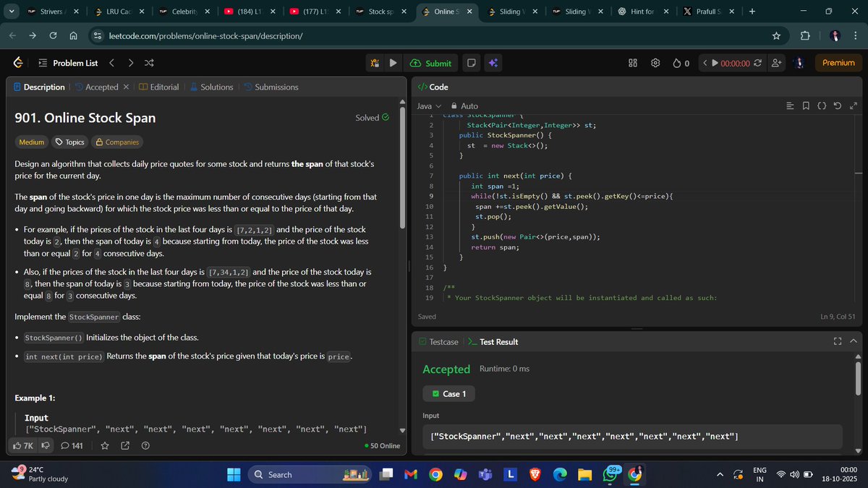Show hidden system tray icons
The width and height of the screenshot is (868, 488).
(x=720, y=474)
